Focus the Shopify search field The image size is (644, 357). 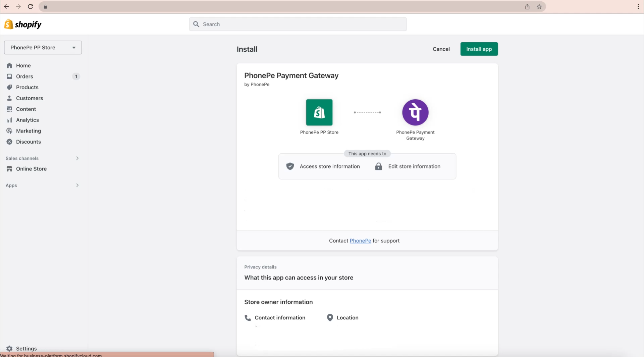pyautogui.click(x=298, y=24)
